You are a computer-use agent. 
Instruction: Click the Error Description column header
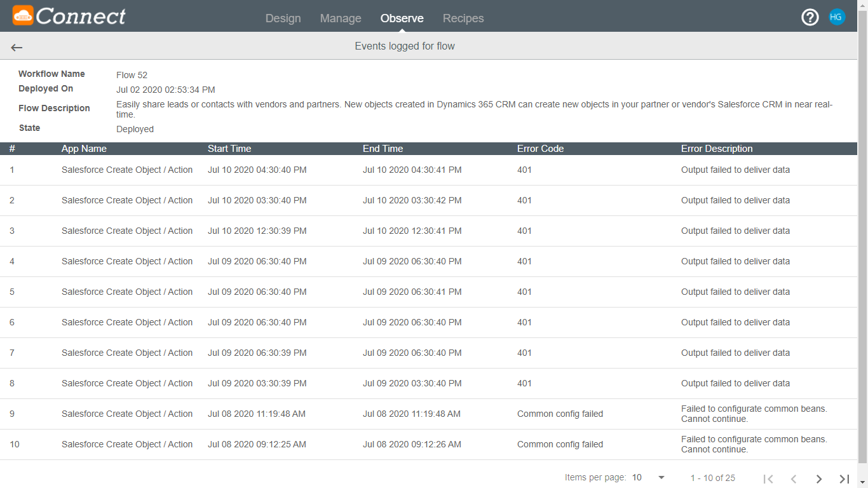717,149
